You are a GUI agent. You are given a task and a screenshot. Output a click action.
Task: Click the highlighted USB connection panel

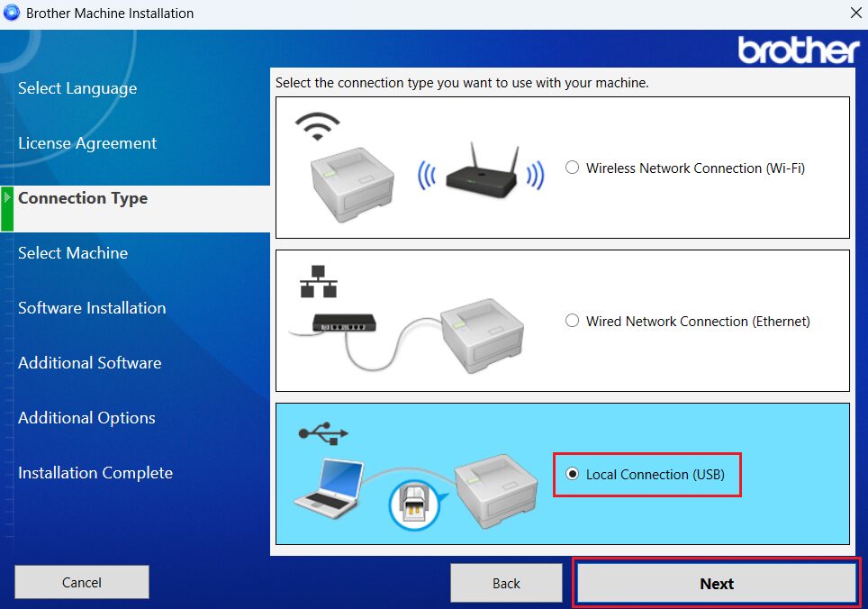(562, 475)
